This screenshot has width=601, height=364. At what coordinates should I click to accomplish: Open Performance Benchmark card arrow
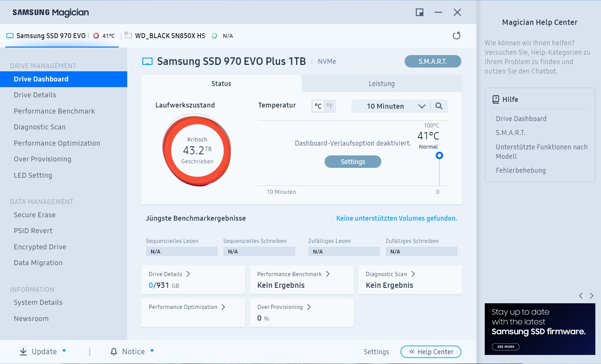pos(328,274)
